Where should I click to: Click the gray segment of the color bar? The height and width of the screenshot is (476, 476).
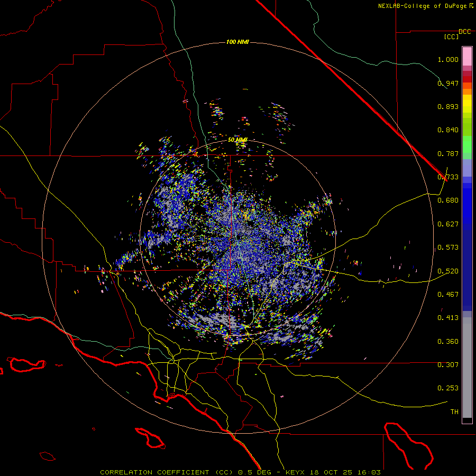(467, 368)
